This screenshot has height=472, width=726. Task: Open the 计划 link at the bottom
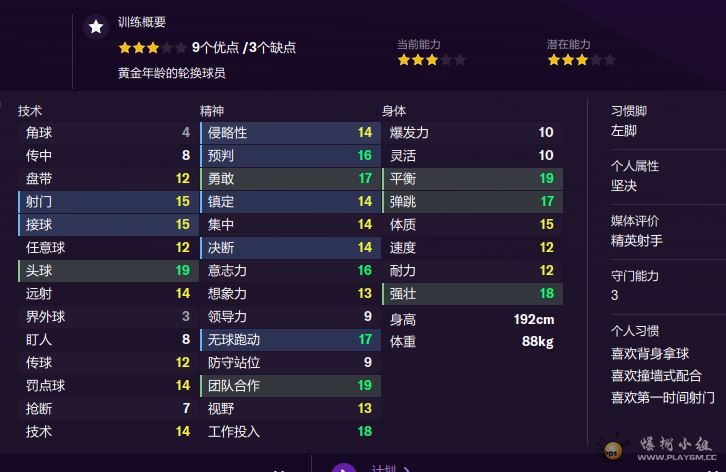point(384,468)
